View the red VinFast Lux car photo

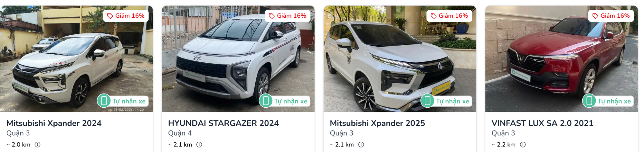pos(562,59)
